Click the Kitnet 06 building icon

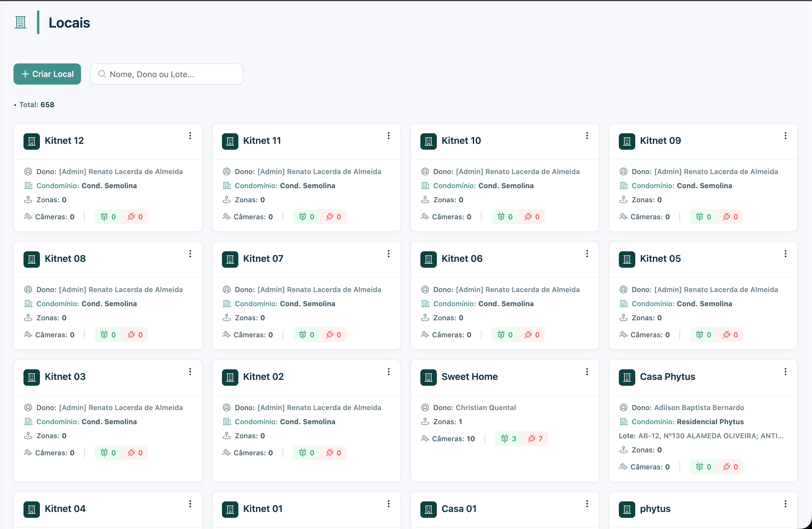point(429,259)
